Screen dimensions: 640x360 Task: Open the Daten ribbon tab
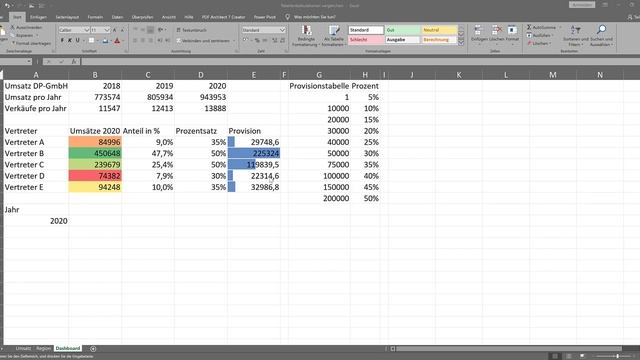click(x=117, y=17)
